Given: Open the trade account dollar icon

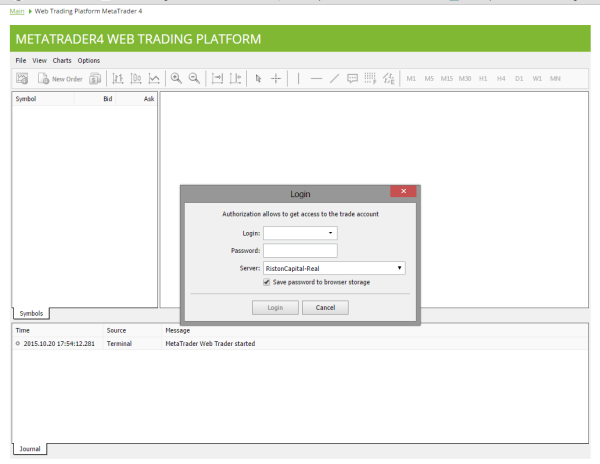Looking at the screenshot, I should point(95,79).
